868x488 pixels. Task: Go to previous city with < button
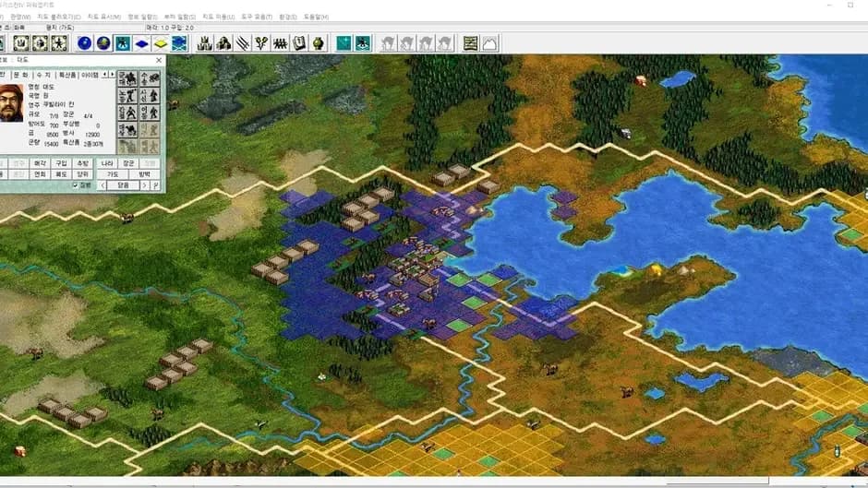(x=103, y=186)
